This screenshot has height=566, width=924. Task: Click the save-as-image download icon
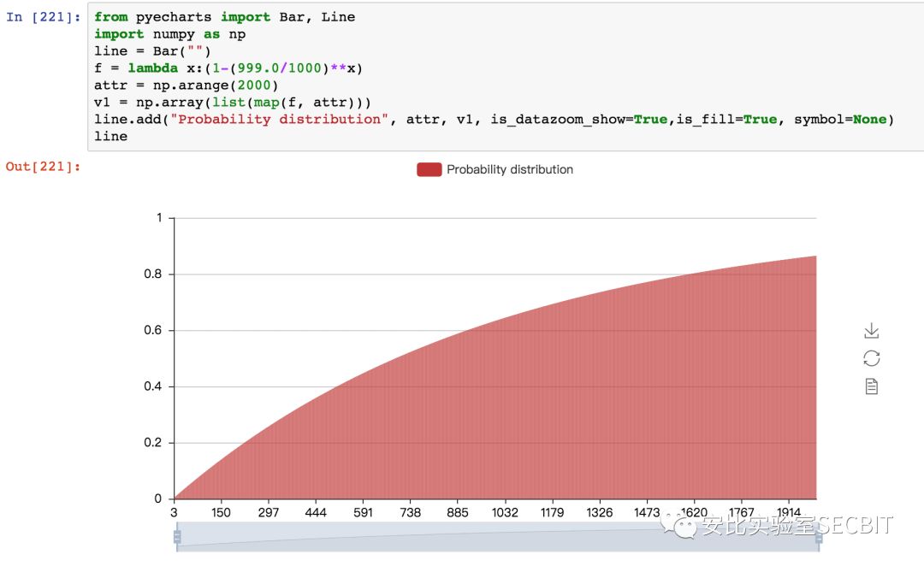tap(872, 330)
